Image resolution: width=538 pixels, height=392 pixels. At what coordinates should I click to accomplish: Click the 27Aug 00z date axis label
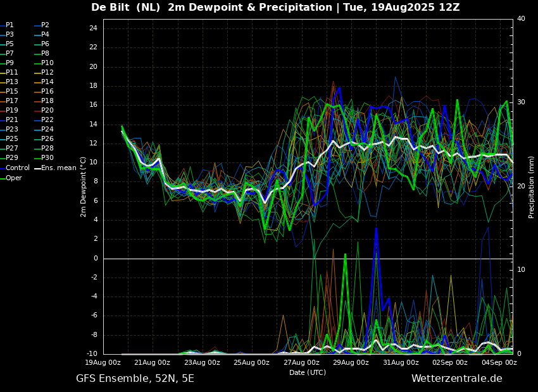(x=301, y=362)
